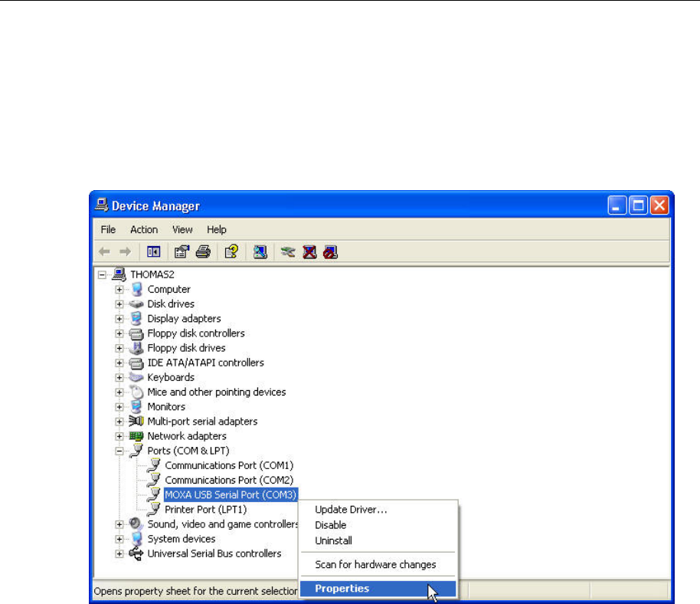Image resolution: width=700 pixels, height=604 pixels.
Task: Open the View menu
Action: coord(182,230)
